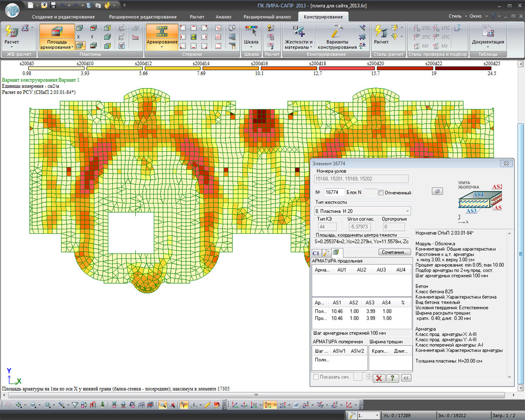
Task: Collapse dialog with the << button
Action: [406, 378]
